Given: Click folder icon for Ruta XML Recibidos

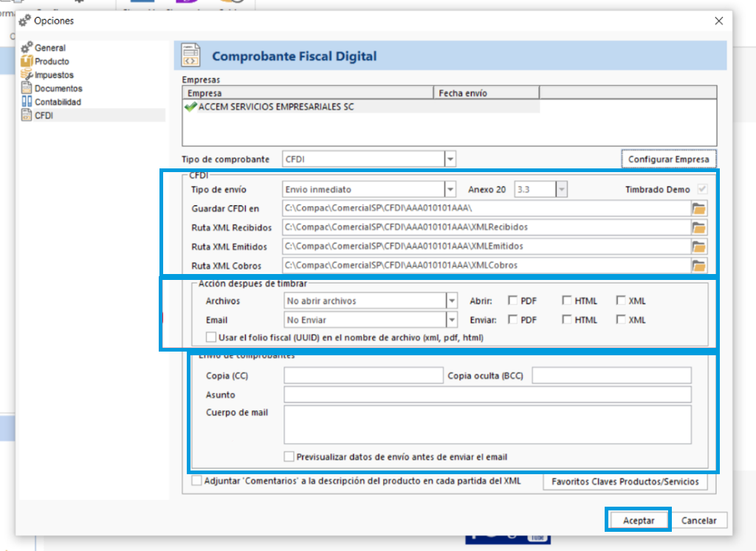Looking at the screenshot, I should coord(698,227).
